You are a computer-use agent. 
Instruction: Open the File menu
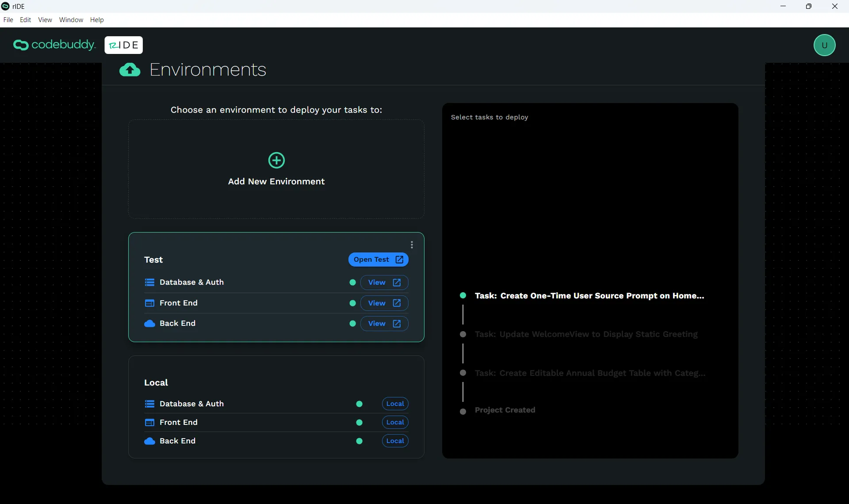pos(8,20)
